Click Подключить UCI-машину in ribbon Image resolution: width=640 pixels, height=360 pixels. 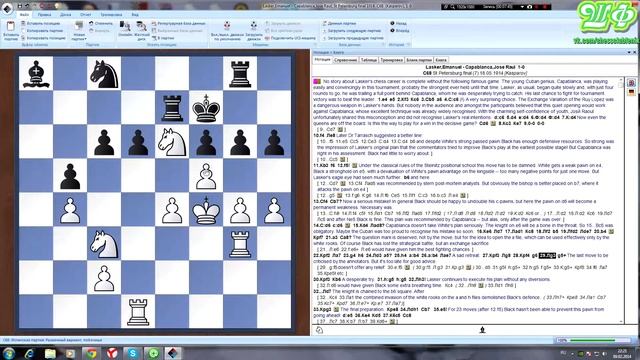coord(290,38)
